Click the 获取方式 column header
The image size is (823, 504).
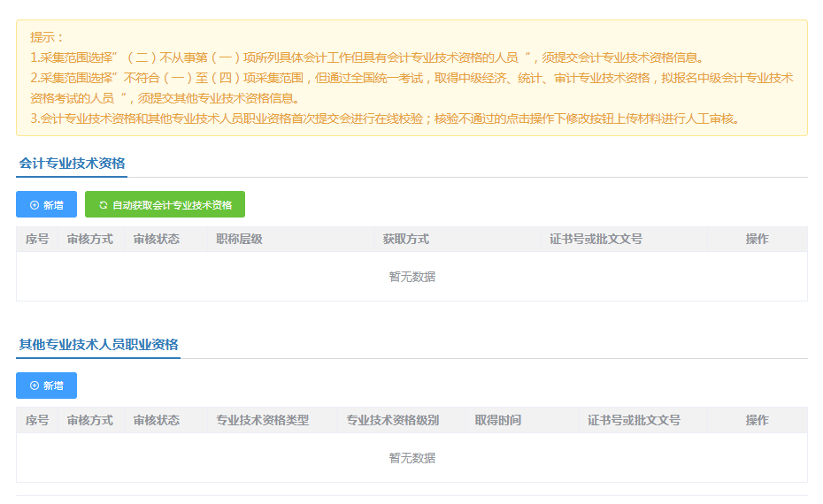[405, 240]
